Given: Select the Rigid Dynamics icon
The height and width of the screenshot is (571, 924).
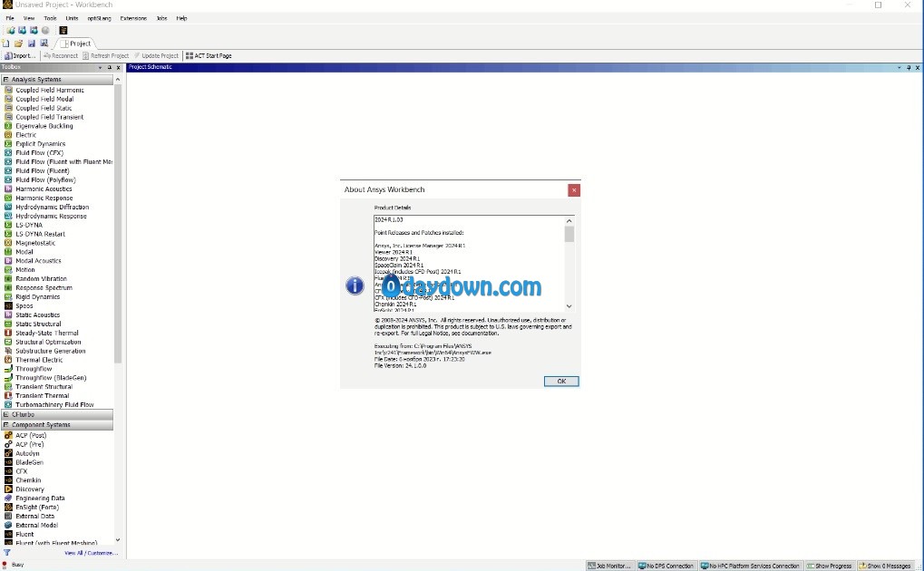Looking at the screenshot, I should point(8,297).
